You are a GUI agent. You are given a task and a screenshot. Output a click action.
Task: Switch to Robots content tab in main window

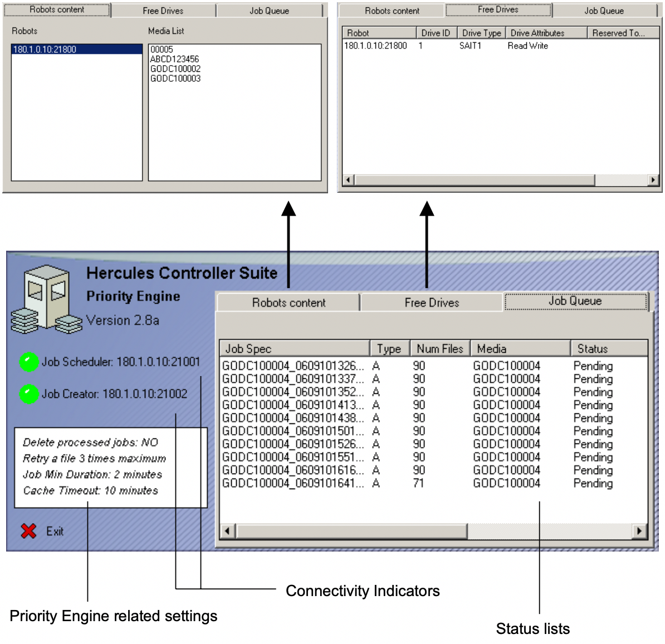coord(289,303)
